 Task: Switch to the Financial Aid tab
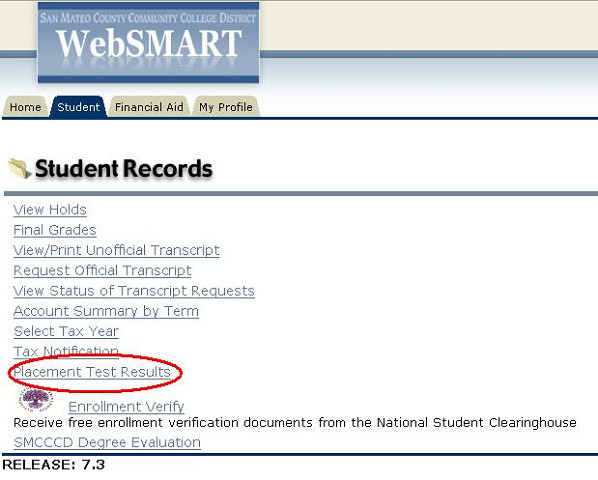(149, 107)
